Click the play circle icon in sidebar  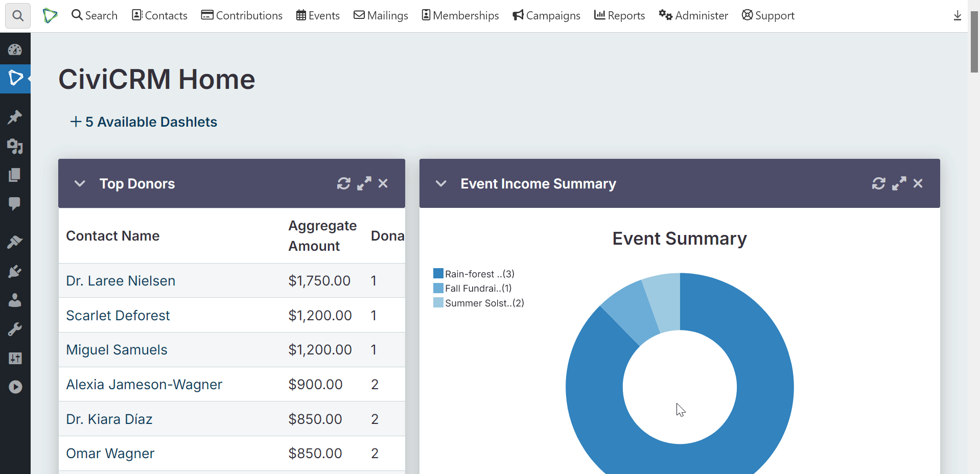tap(15, 387)
